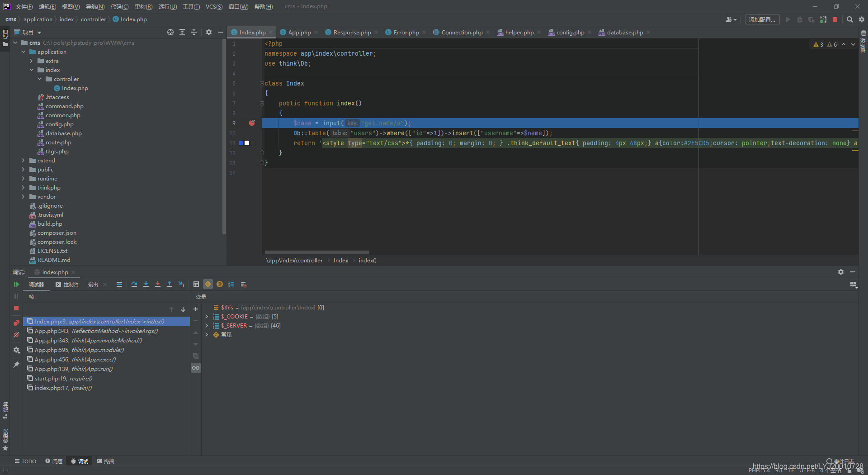The width and height of the screenshot is (868, 475).
Task: Open the 文件(F) menu
Action: pos(24,6)
